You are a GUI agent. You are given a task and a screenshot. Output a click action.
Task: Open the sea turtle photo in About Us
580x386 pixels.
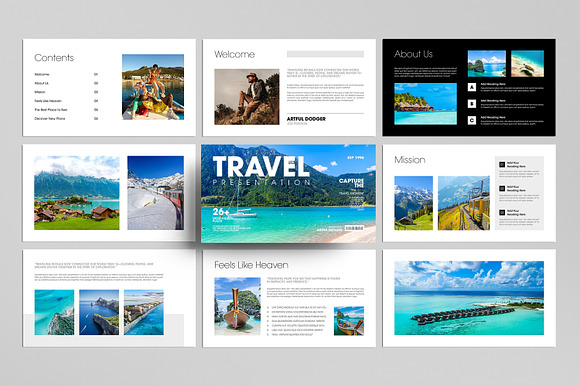point(527,64)
